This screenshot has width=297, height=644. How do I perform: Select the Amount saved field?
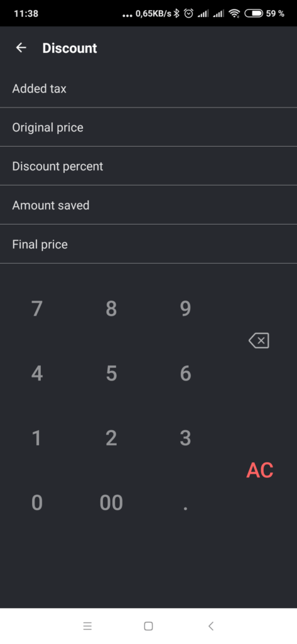[148, 205]
